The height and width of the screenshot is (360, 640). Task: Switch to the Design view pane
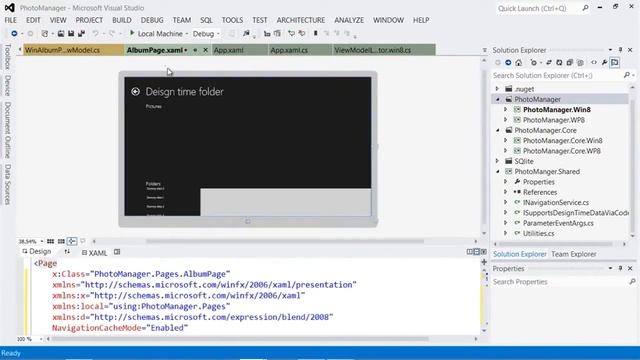37,252
